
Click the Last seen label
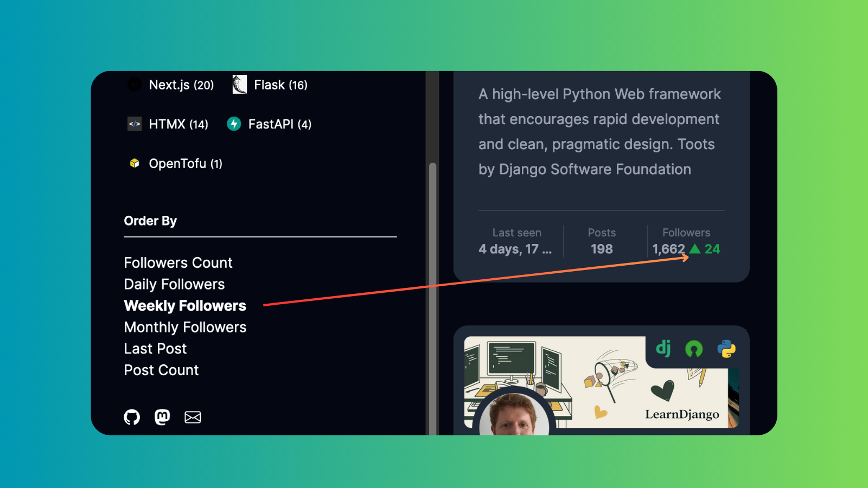click(516, 233)
